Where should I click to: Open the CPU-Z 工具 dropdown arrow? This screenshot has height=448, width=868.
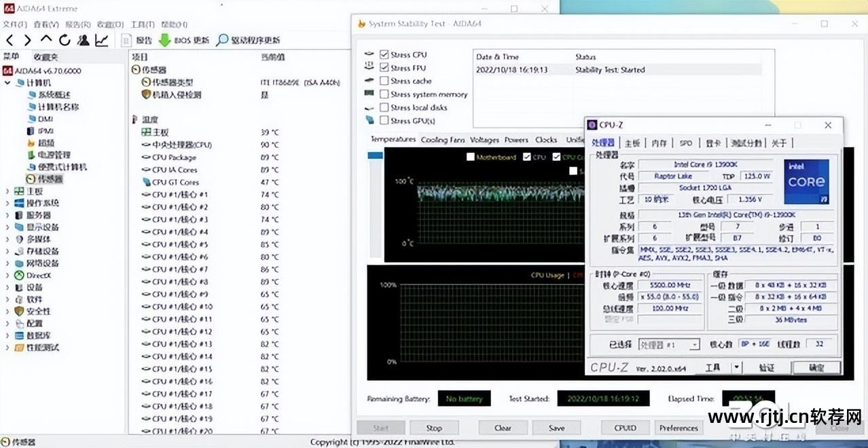pyautogui.click(x=736, y=367)
